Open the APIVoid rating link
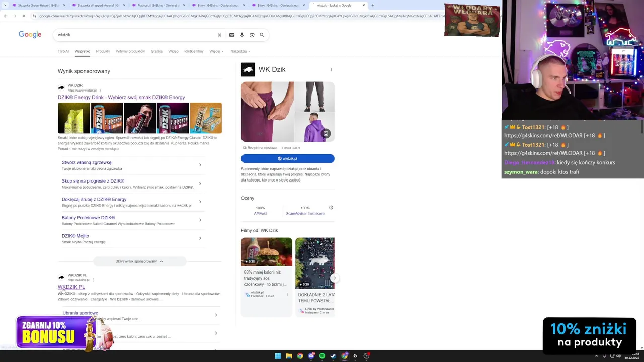Screen dimensions: 644x362 260,213
